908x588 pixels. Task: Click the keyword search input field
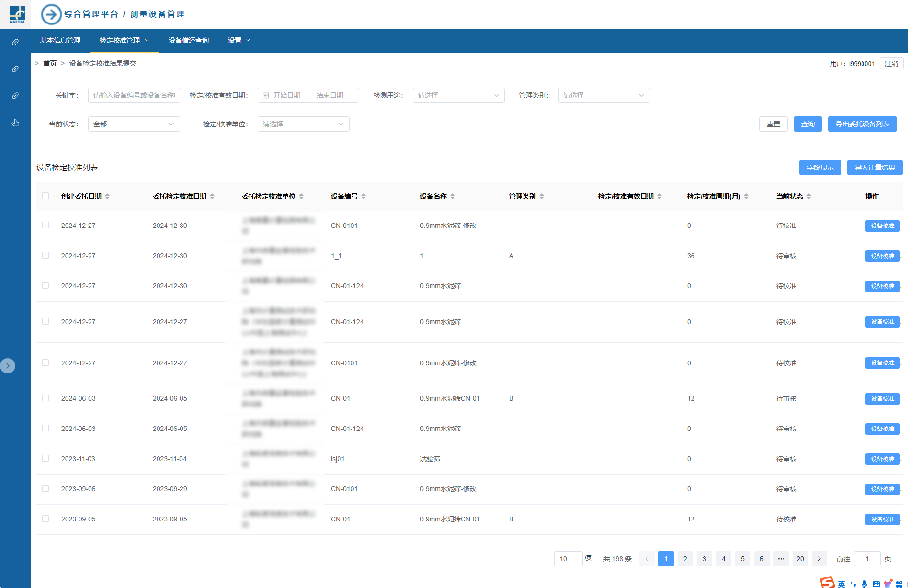coord(134,95)
